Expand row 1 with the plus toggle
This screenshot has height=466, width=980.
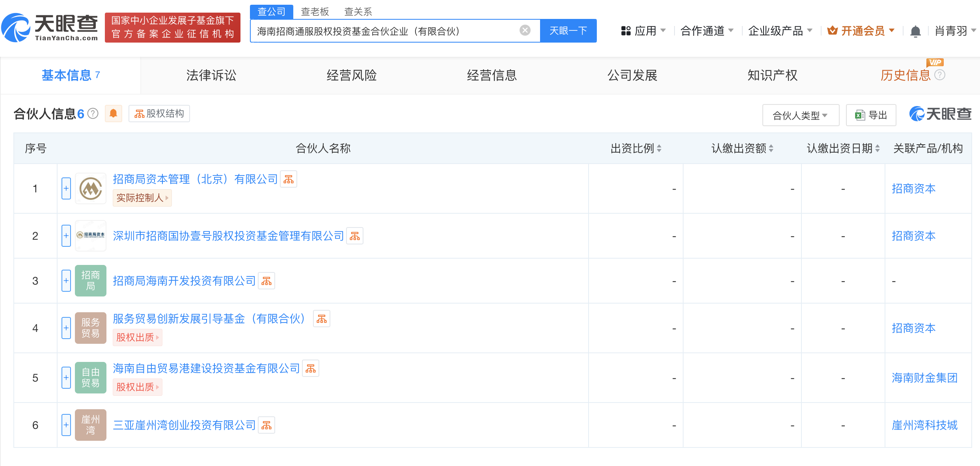coord(66,188)
